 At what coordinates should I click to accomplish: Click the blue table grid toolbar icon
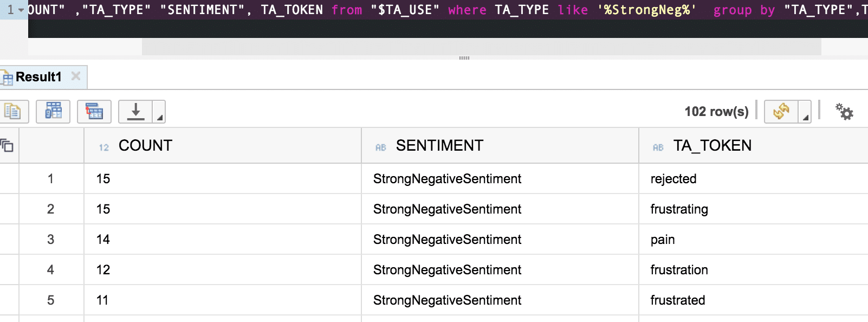point(53,112)
